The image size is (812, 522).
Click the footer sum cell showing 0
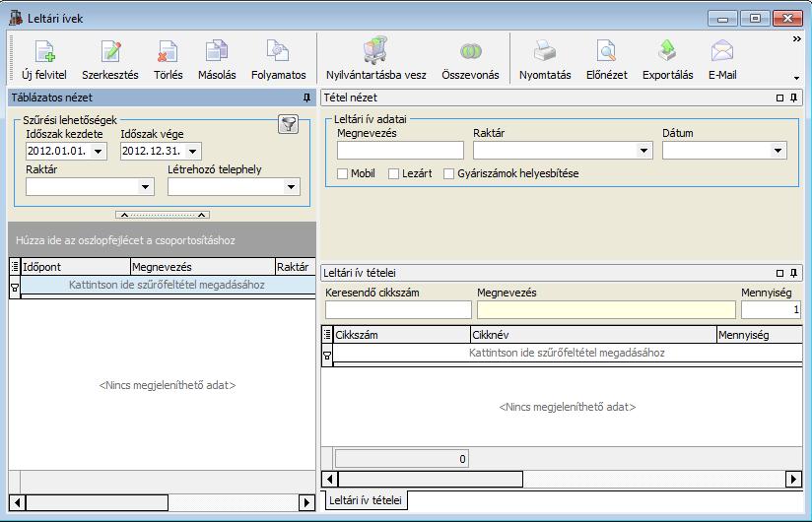tap(402, 459)
